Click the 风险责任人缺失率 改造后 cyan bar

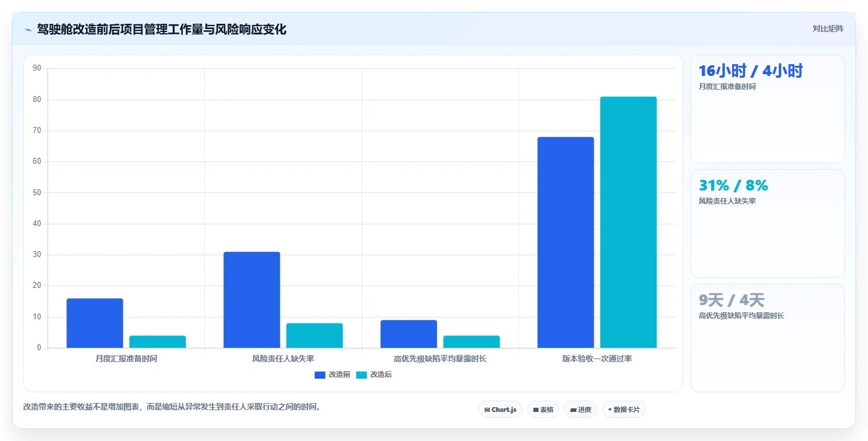coord(315,335)
